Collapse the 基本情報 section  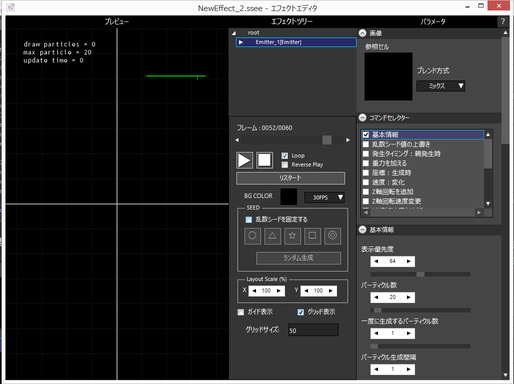coord(363,230)
